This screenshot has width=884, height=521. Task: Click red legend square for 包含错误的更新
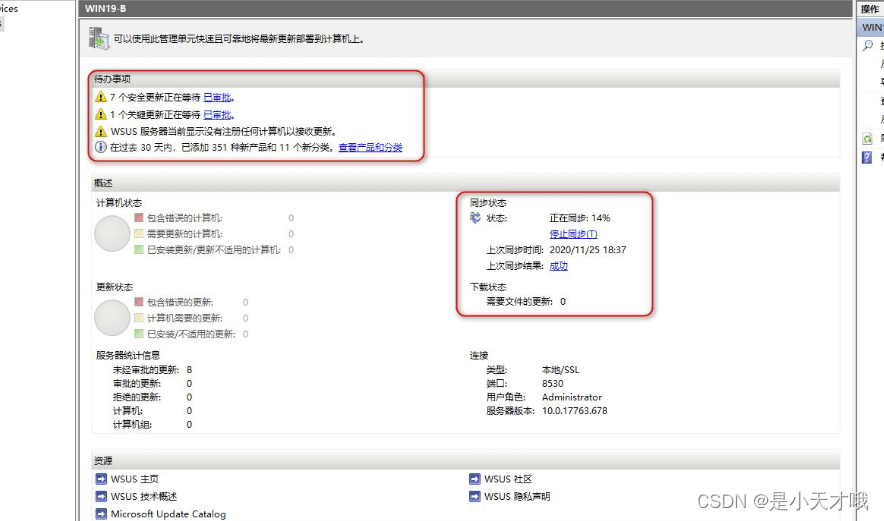[139, 302]
